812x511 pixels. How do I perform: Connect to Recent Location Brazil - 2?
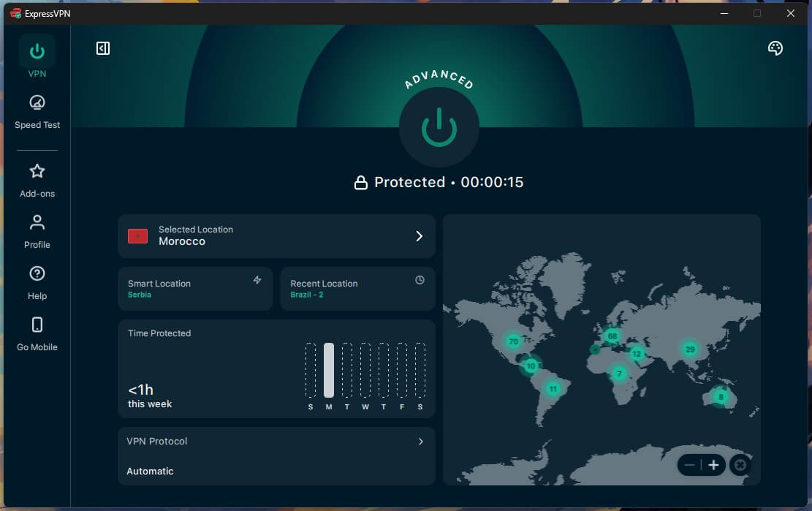[357, 289]
